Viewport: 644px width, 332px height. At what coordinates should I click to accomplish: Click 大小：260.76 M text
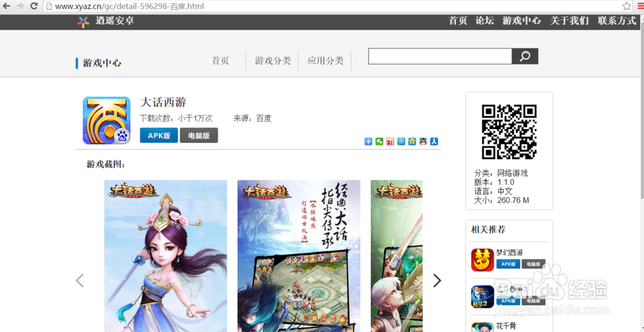(502, 200)
